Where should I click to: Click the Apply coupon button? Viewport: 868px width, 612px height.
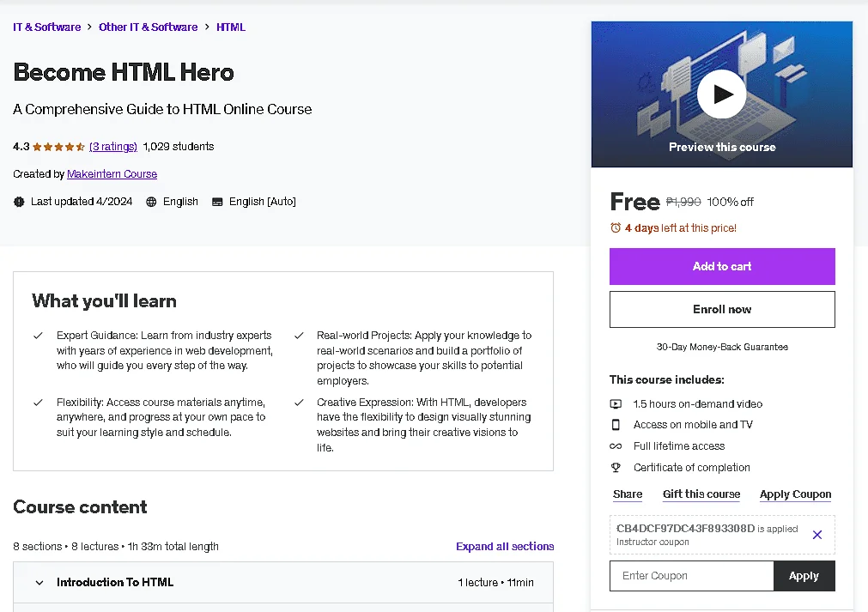click(804, 575)
